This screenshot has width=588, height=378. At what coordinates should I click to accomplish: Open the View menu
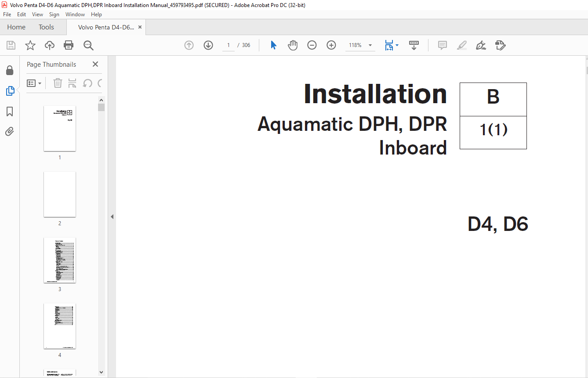click(37, 14)
